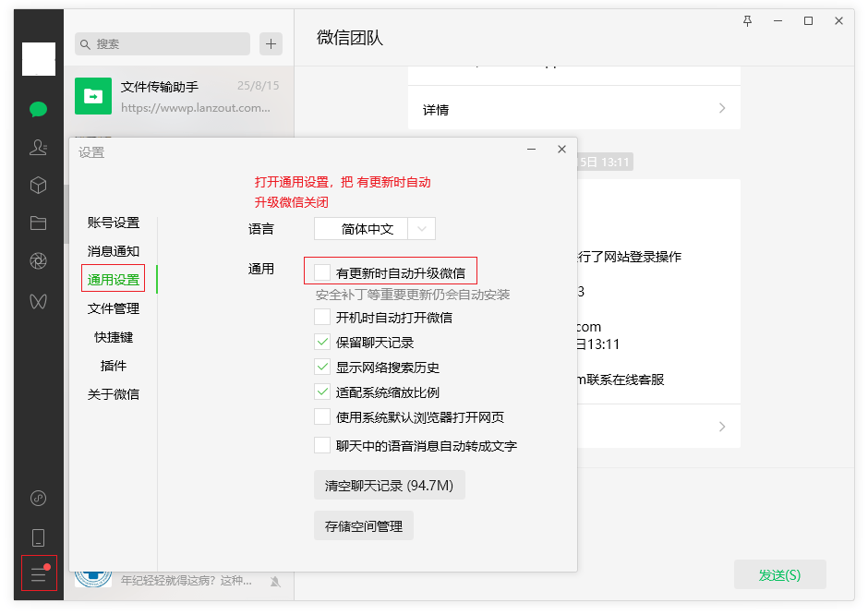Click the phone/mobile icon in sidebar

click(x=38, y=536)
